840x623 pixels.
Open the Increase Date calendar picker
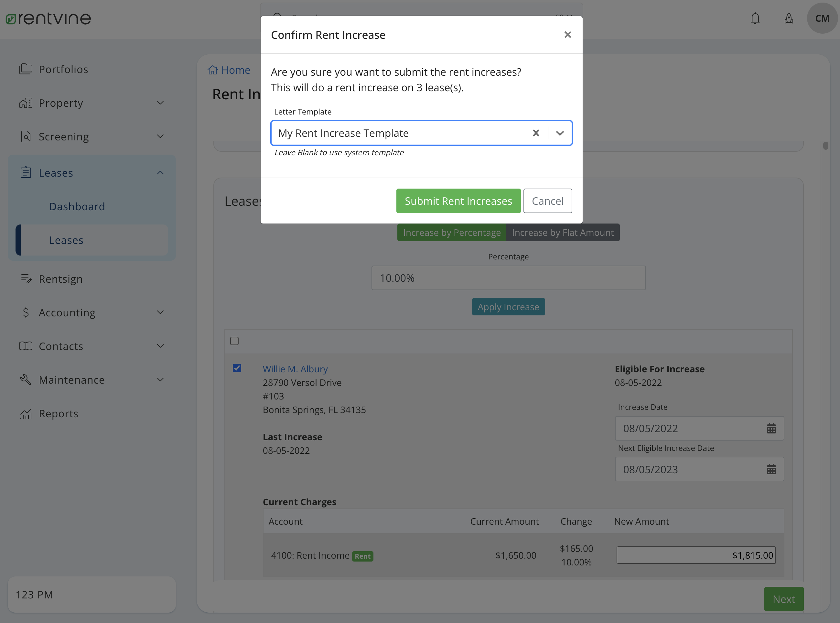[x=771, y=428]
